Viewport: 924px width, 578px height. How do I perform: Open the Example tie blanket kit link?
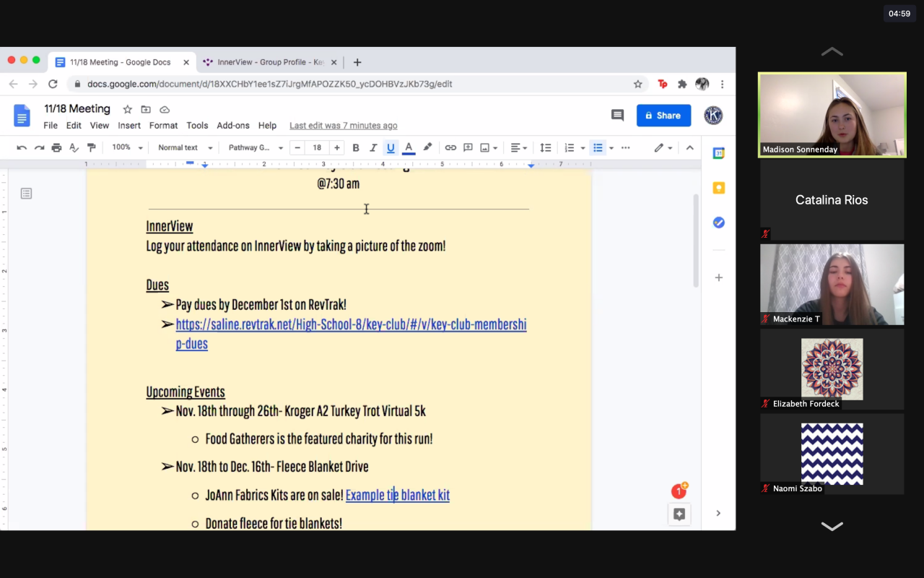click(397, 495)
